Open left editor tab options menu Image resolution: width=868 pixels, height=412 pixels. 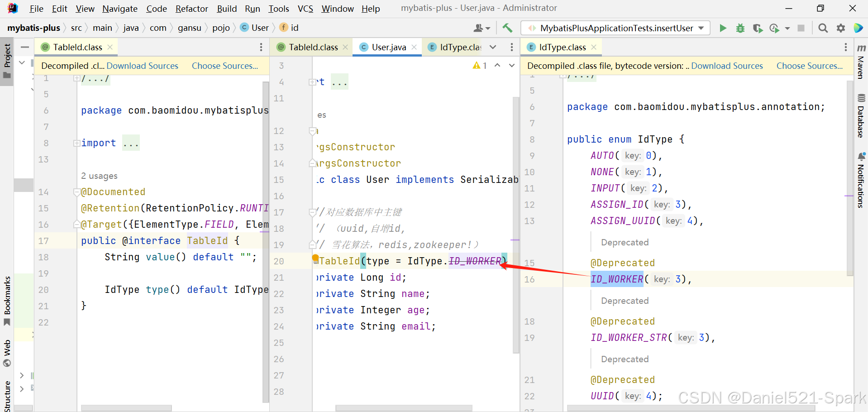[x=261, y=47]
